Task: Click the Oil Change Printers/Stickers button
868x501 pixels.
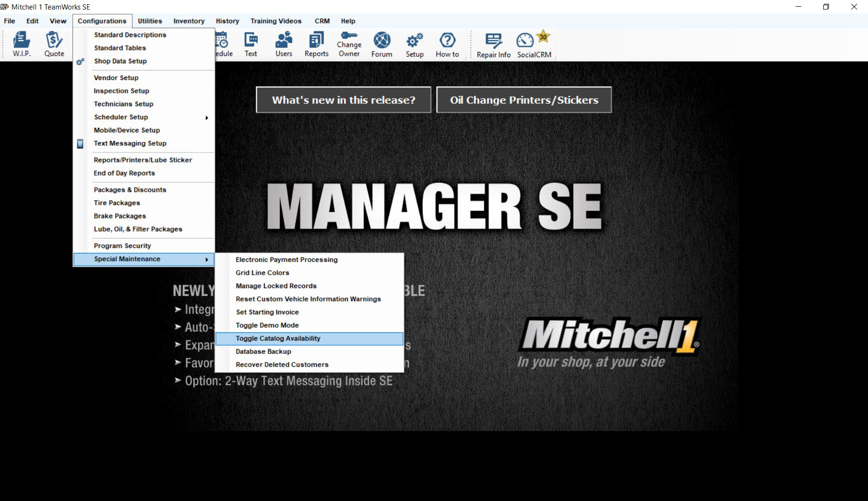Action: [524, 100]
